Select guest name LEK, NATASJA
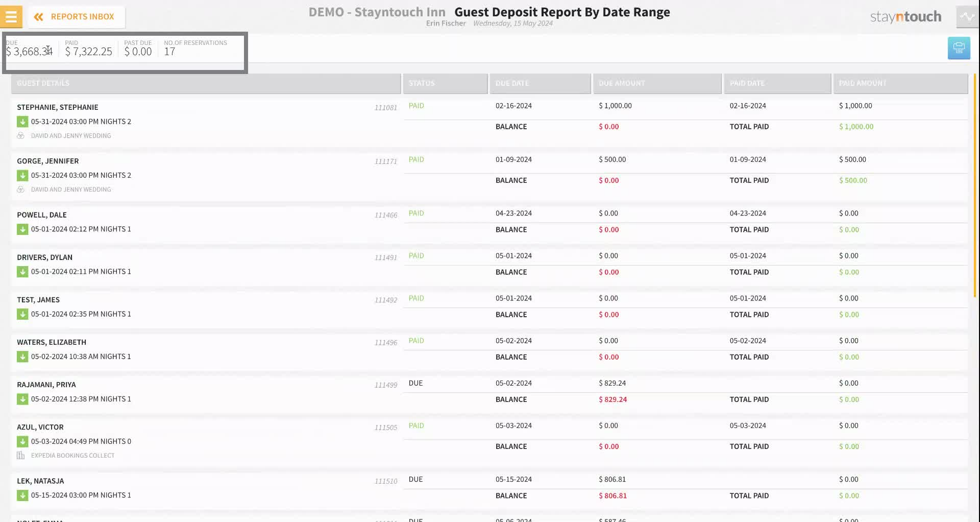 click(x=40, y=481)
